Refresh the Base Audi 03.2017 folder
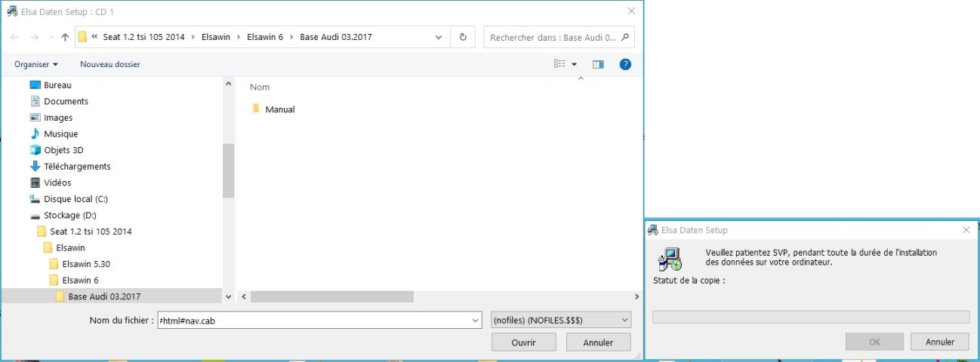The width and height of the screenshot is (980, 362). pyautogui.click(x=463, y=37)
